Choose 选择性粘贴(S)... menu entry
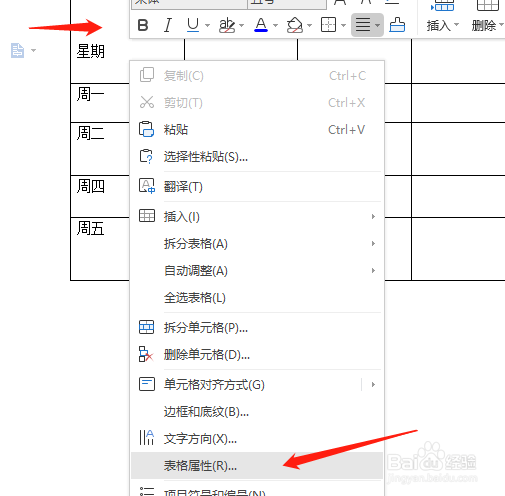 pos(257,157)
